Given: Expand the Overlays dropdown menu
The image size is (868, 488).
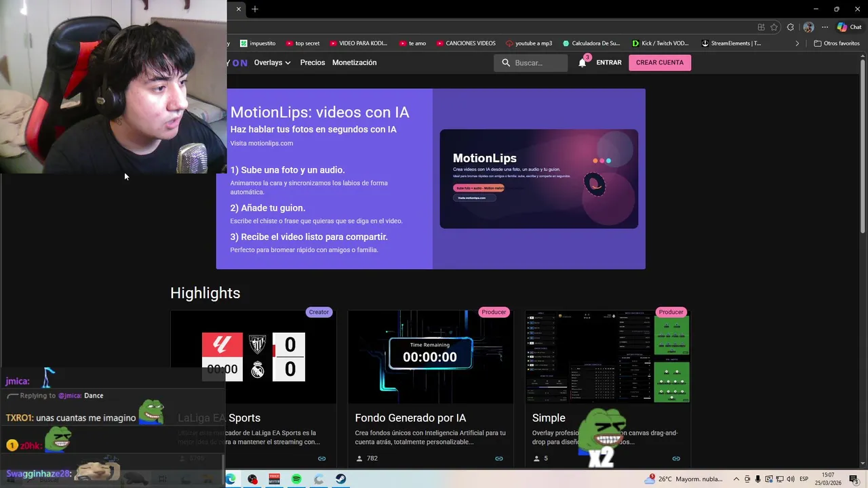Looking at the screenshot, I should click(272, 62).
